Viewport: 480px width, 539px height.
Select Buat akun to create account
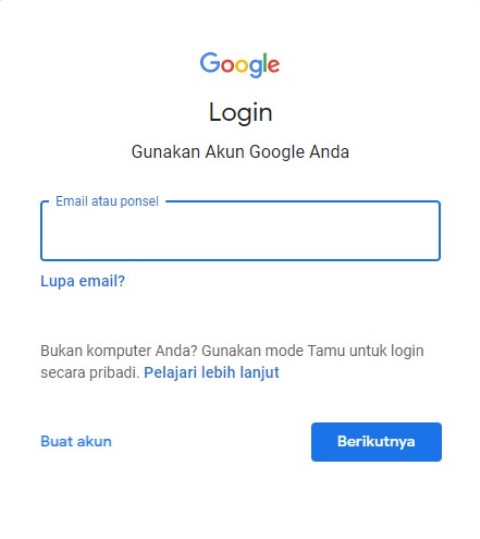pos(76,441)
